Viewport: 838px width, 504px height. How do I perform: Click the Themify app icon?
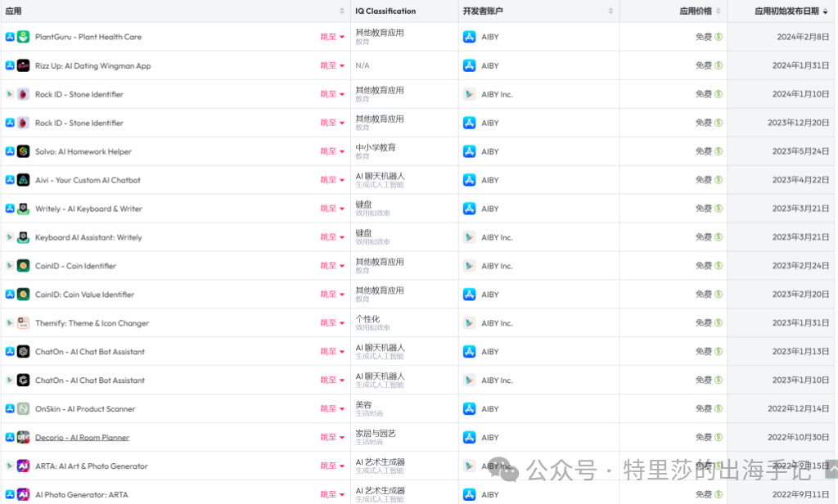tap(23, 323)
